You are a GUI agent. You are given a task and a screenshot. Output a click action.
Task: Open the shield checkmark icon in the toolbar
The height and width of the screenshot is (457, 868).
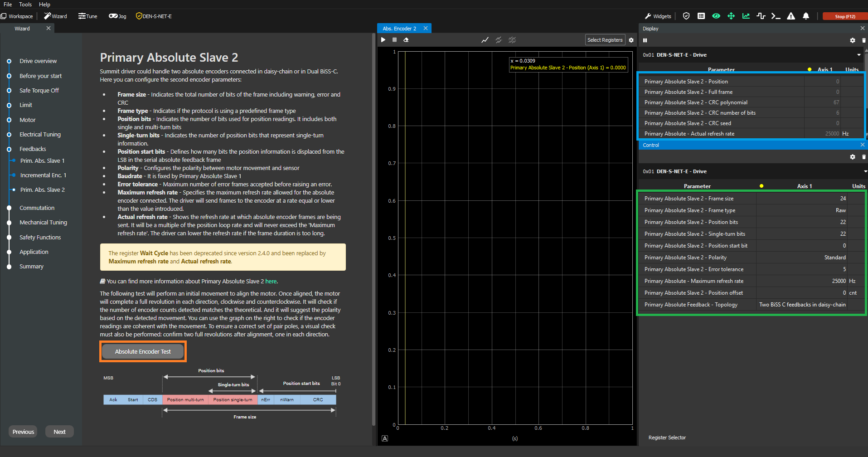[686, 16]
